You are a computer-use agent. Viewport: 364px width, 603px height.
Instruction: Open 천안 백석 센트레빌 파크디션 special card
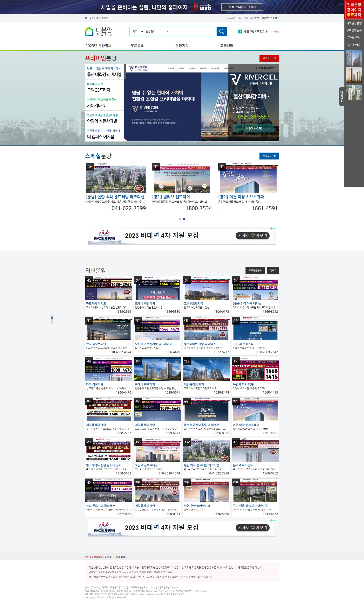(x=116, y=188)
